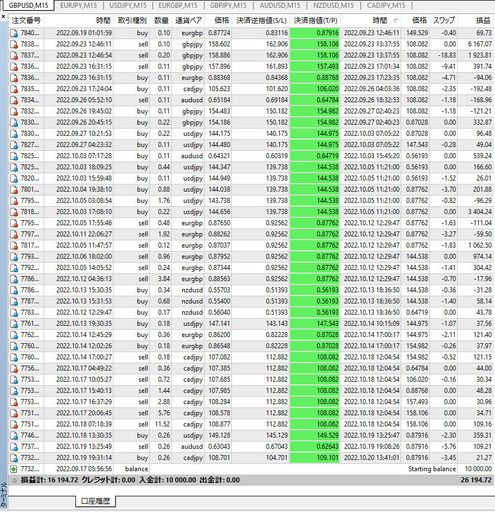Click the 決済指値(T/P) column header
Viewport: 495px width, 512px height.
pyautogui.click(x=315, y=21)
